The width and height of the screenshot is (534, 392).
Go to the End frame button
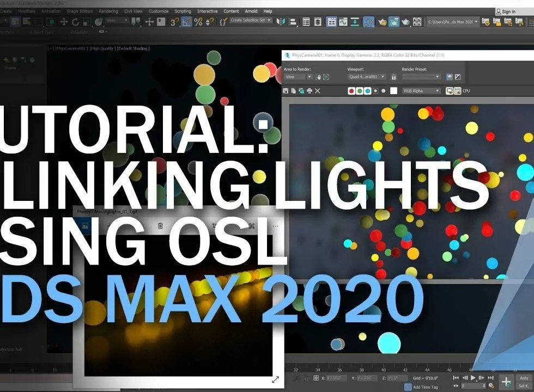coord(490,378)
